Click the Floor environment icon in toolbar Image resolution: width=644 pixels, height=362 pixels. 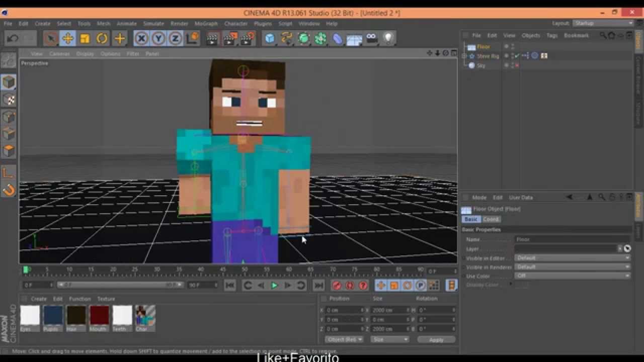click(x=354, y=39)
